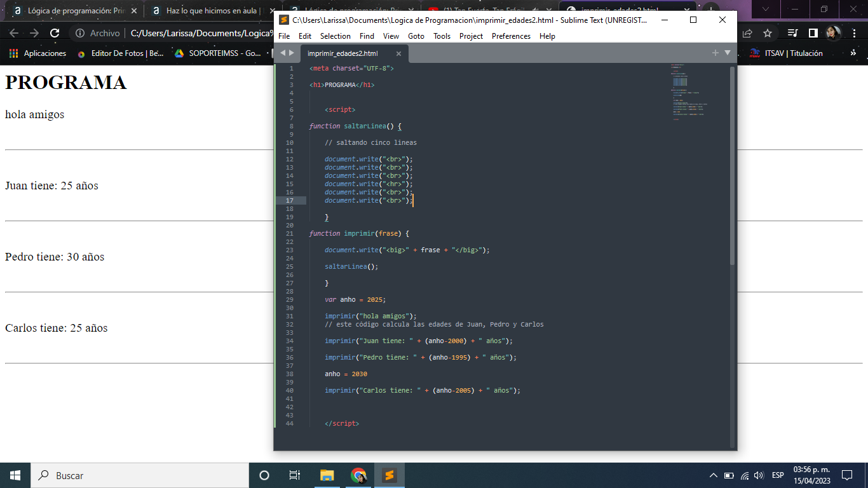Click Sublime's vertical editor scrollbar

tap(732, 165)
